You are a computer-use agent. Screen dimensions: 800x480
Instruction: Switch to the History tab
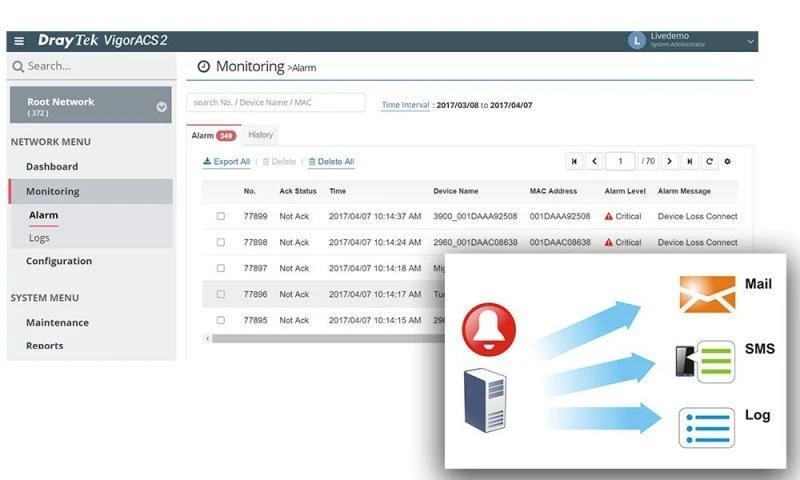pyautogui.click(x=261, y=135)
